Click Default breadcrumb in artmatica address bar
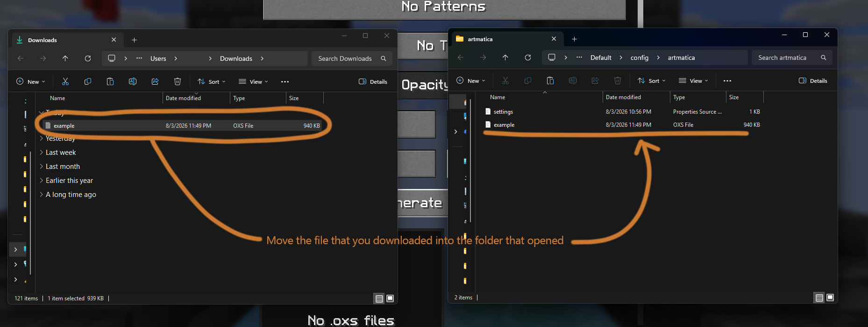The width and height of the screenshot is (868, 327). pos(601,58)
